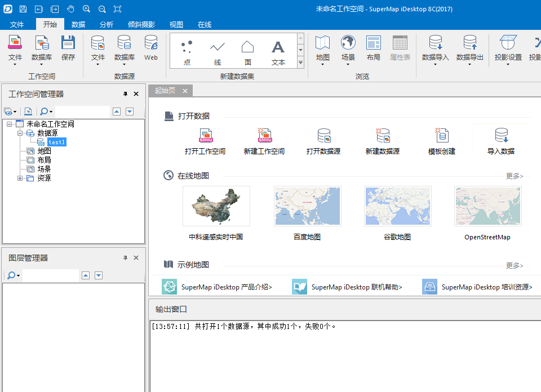Click Open Workspace on start page
The image size is (541, 392).
(205, 141)
